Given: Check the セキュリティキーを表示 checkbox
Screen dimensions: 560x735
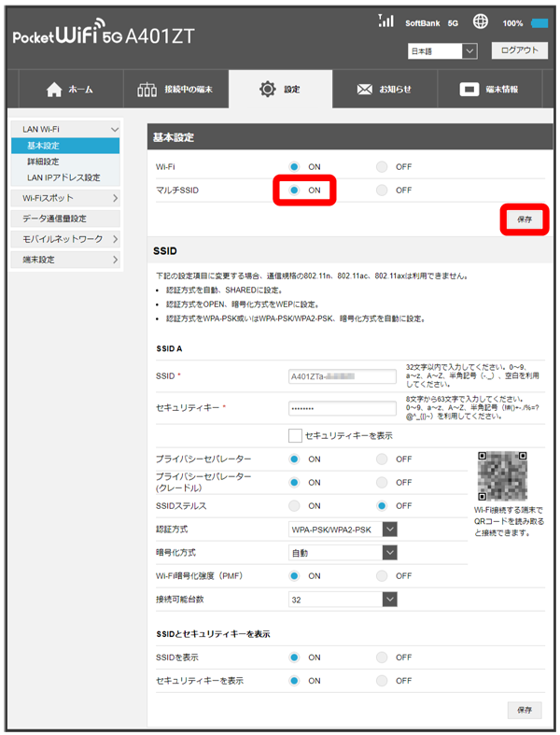Looking at the screenshot, I should point(295,435).
